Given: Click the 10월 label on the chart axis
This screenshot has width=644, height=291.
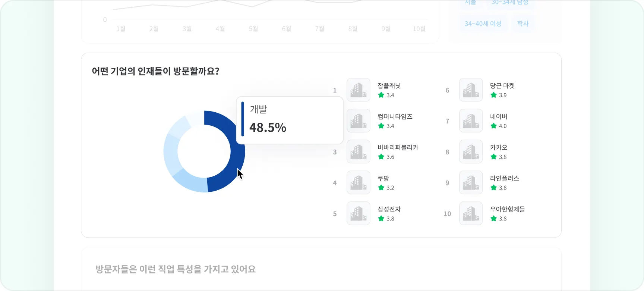Looking at the screenshot, I should pos(419,29).
